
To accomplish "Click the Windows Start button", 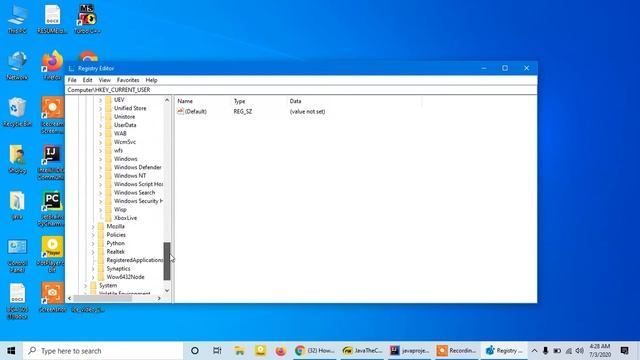I will pyautogui.click(x=11, y=351).
